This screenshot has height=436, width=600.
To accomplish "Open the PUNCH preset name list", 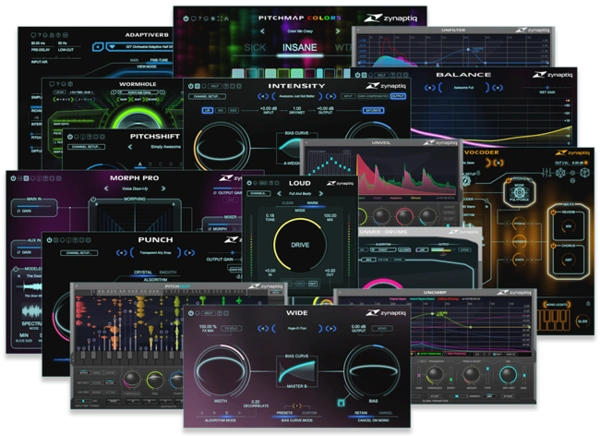I will tap(155, 253).
